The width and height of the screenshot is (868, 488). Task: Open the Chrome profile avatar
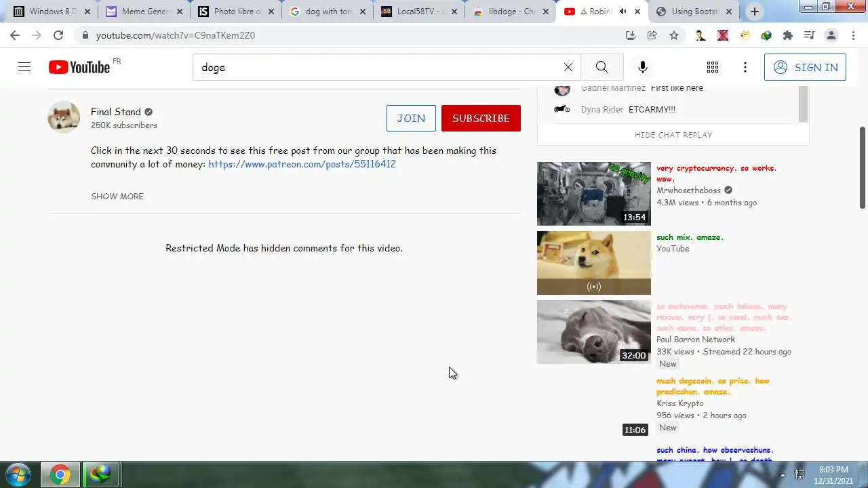pos(831,35)
